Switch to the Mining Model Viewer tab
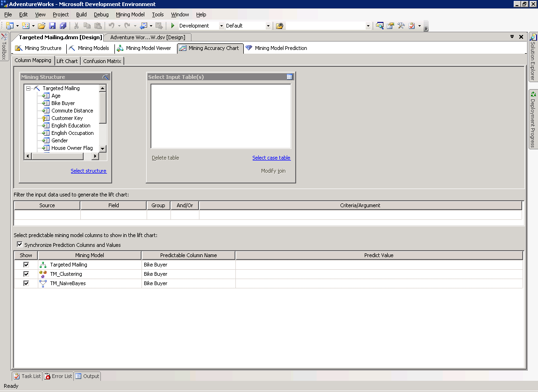This screenshot has height=392, width=538. tap(144, 48)
